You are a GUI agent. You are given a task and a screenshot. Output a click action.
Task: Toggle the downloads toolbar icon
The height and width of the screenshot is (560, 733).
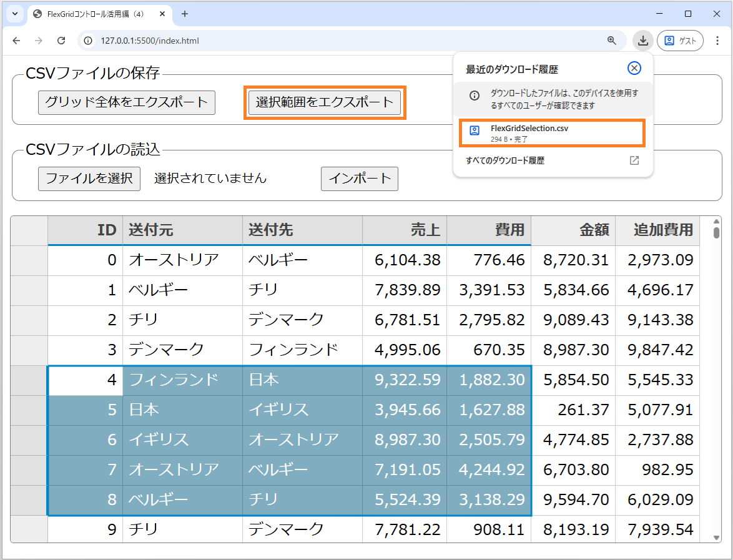(x=643, y=41)
